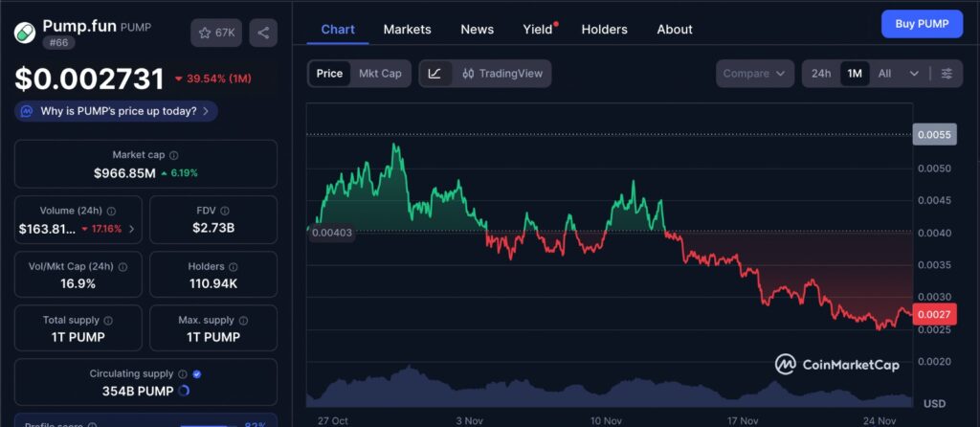The width and height of the screenshot is (980, 427).
Task: Expand Why is PUMP's price up chevron
Action: tap(206, 111)
